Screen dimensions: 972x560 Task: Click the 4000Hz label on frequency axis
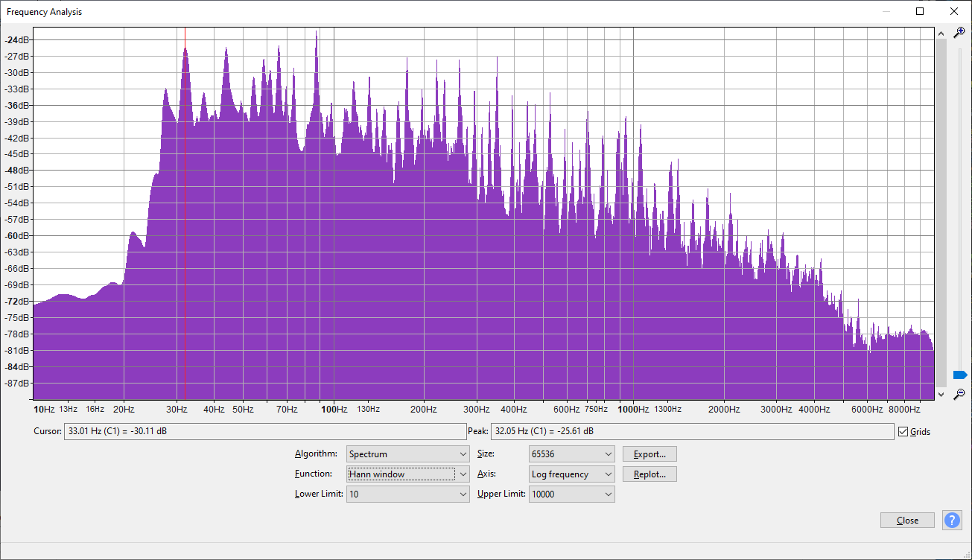pyautogui.click(x=815, y=409)
